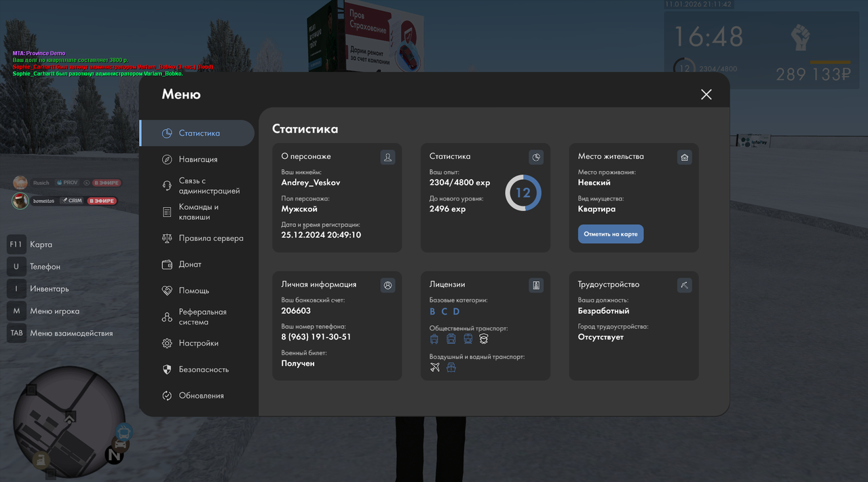This screenshot has width=868, height=482.
Task: Click homeidos's В ЭФИРЕ badge
Action: click(102, 201)
